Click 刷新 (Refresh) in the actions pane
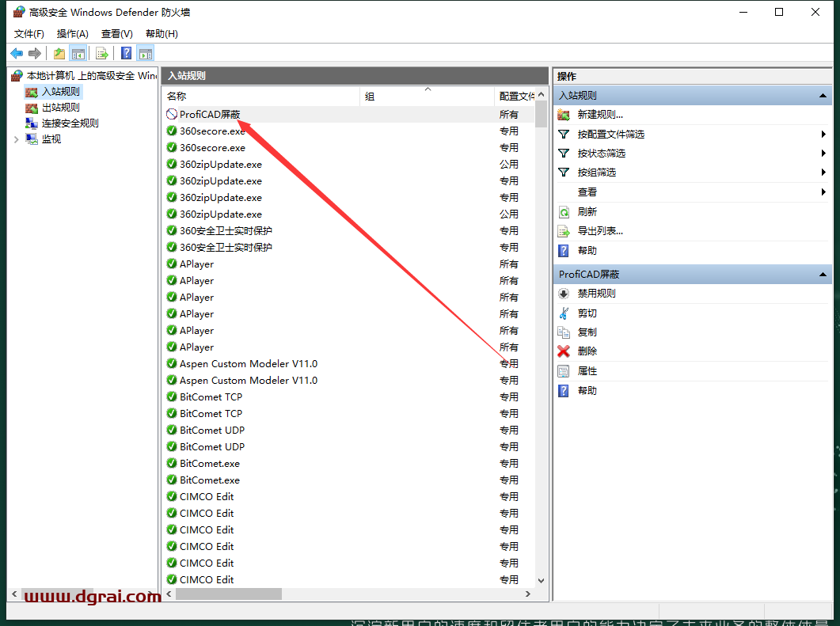The image size is (840, 626). (587, 212)
